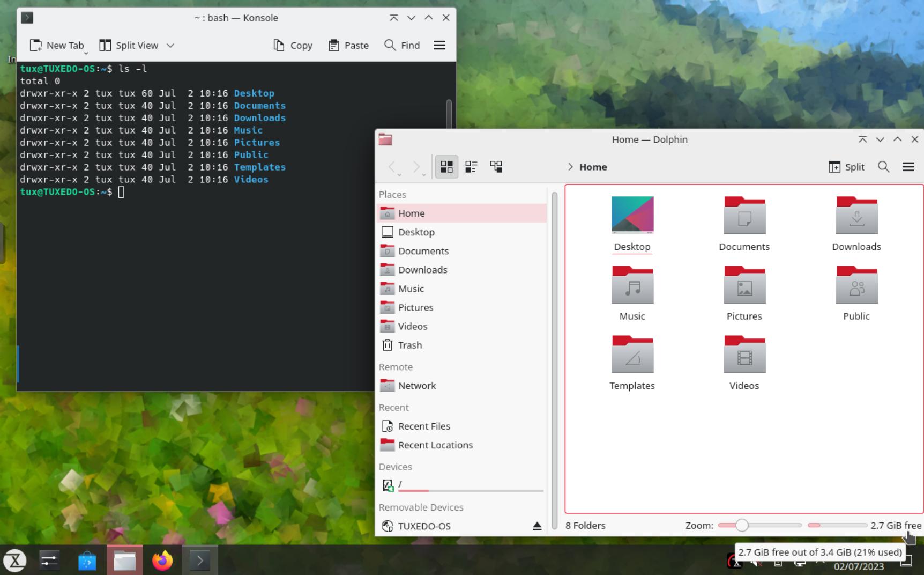Open Discover software store from taskbar

click(87, 561)
